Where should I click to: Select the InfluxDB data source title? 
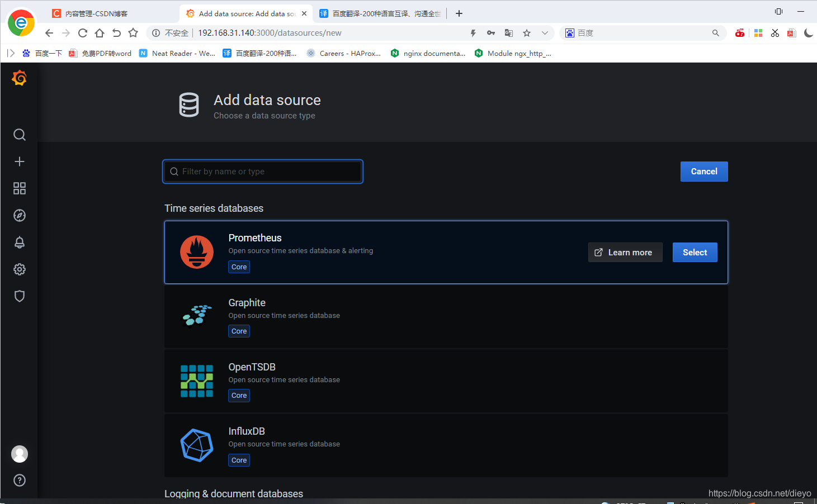point(247,431)
